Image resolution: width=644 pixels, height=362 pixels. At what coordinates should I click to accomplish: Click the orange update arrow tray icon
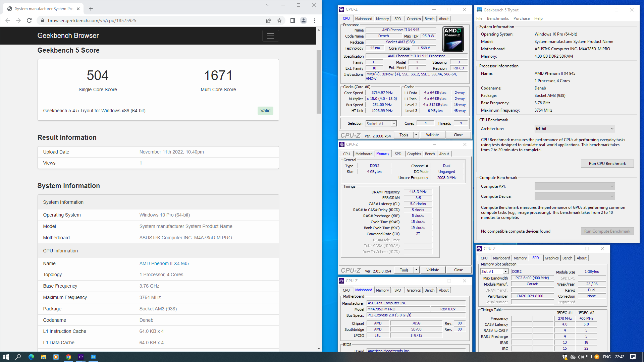click(597, 357)
